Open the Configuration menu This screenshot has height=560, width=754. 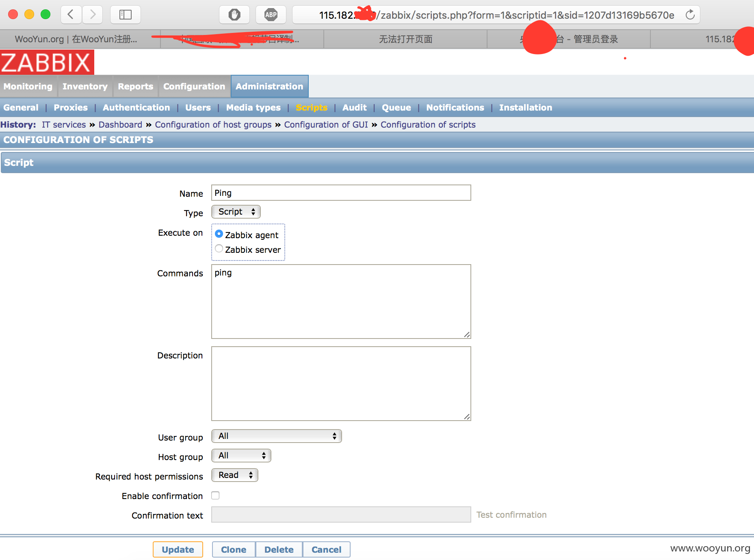(194, 86)
